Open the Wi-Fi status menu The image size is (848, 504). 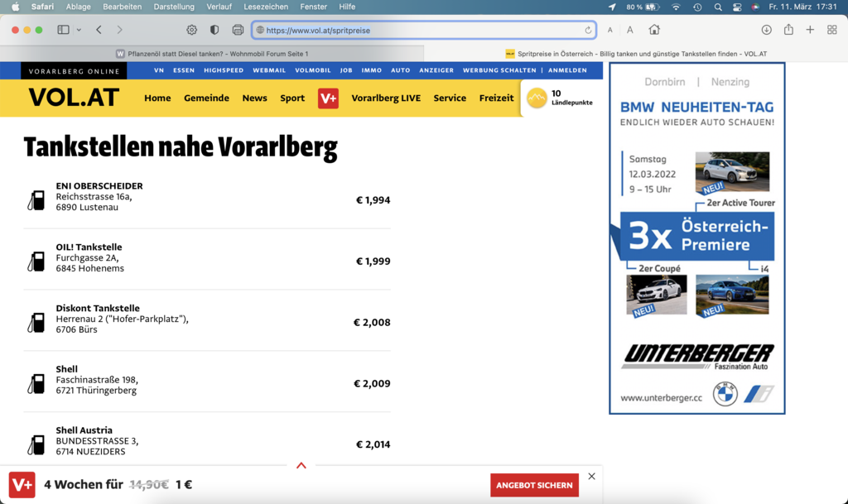coord(676,7)
